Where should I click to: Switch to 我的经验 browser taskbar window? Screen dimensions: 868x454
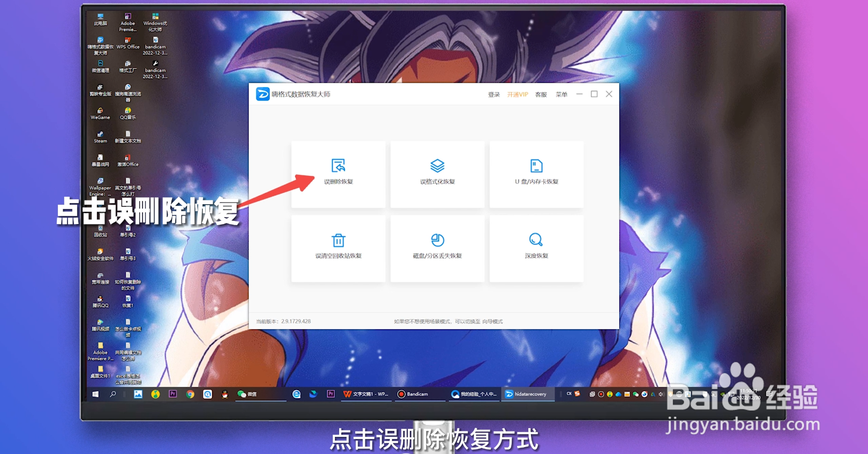point(474,394)
